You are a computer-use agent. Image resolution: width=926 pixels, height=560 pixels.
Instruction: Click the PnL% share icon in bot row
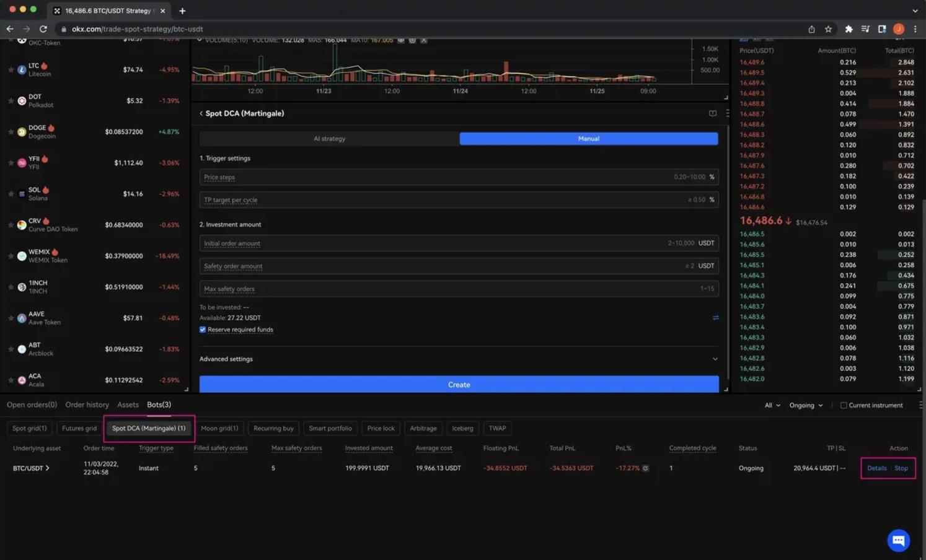(645, 468)
